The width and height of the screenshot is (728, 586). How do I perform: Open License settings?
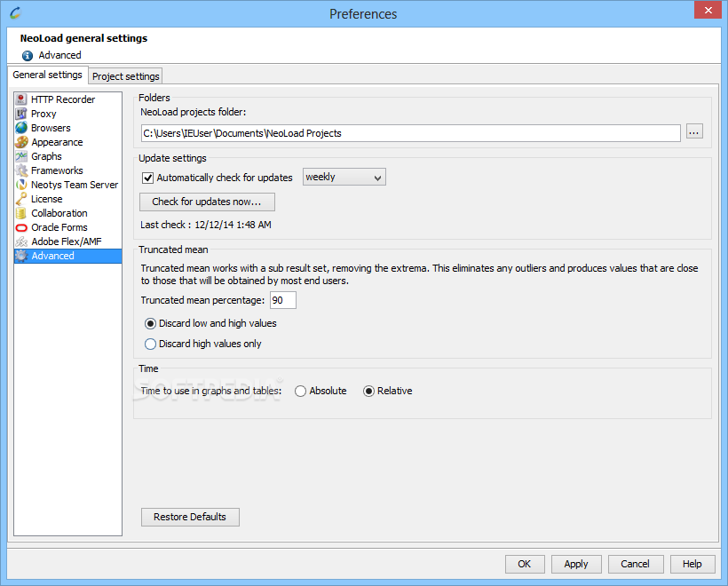click(x=67, y=199)
